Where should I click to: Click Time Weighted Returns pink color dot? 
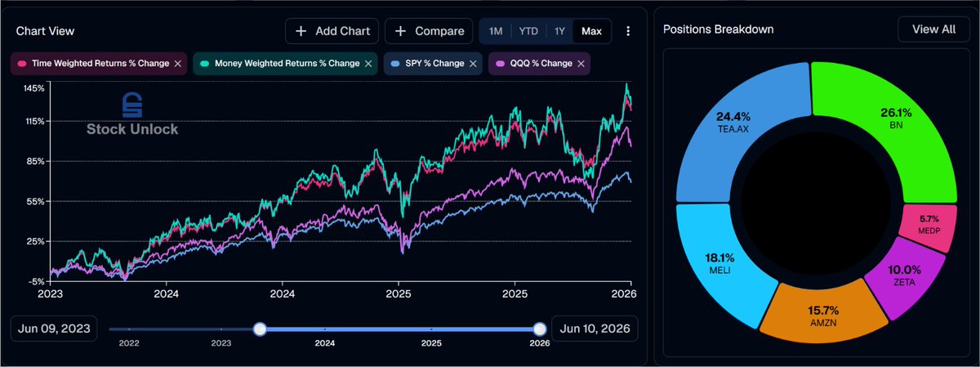(x=21, y=63)
